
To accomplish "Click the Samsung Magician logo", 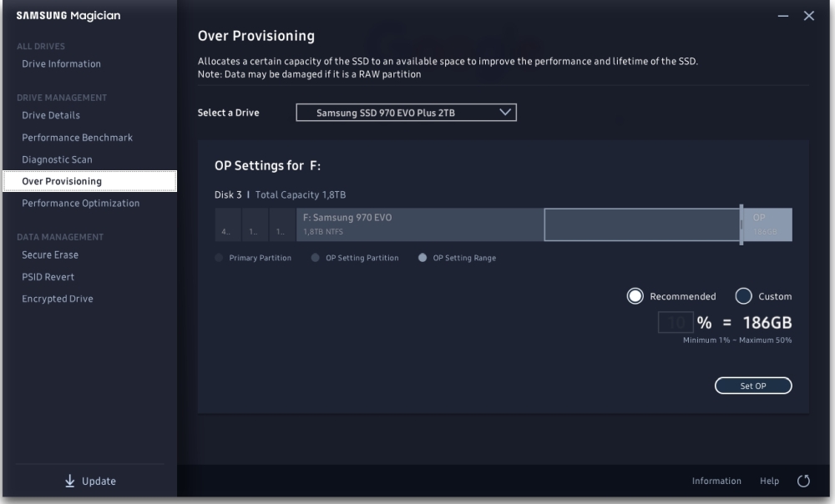I will pos(68,16).
